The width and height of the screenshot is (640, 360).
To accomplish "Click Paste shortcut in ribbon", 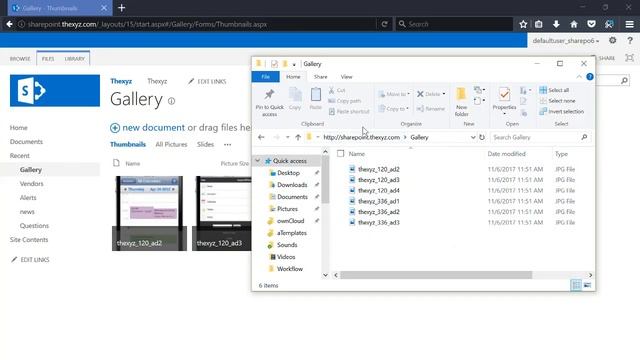I will [x=349, y=111].
